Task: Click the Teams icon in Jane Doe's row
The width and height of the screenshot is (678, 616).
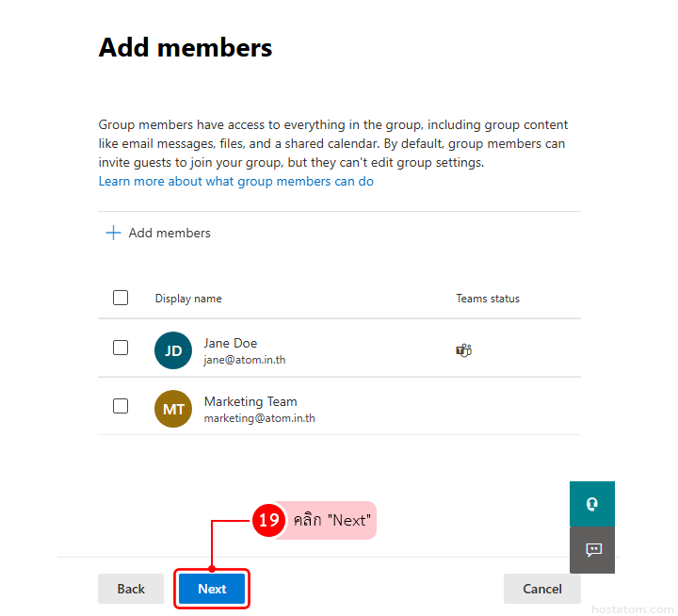Action: click(x=463, y=350)
